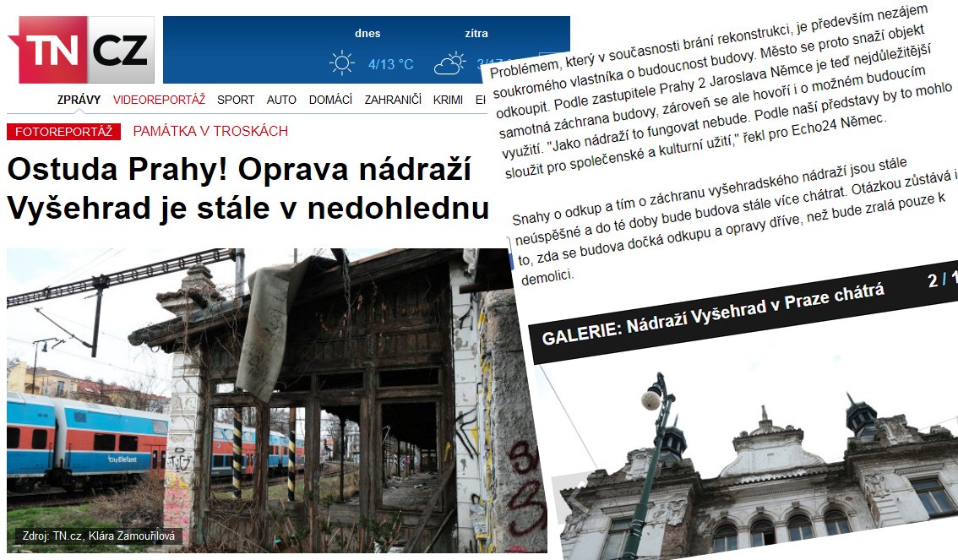The height and width of the screenshot is (560, 958).
Task: Click the sun icon for today's weather
Action: point(342,63)
